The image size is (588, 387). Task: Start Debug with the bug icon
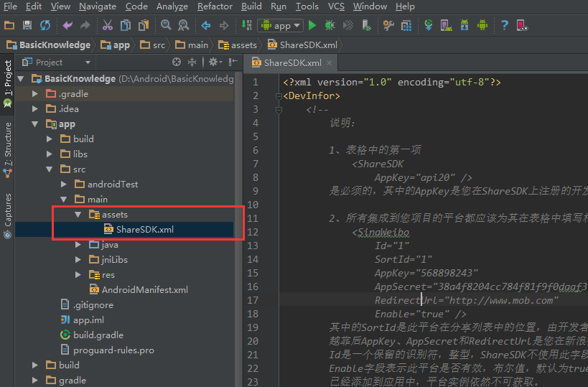(x=330, y=25)
